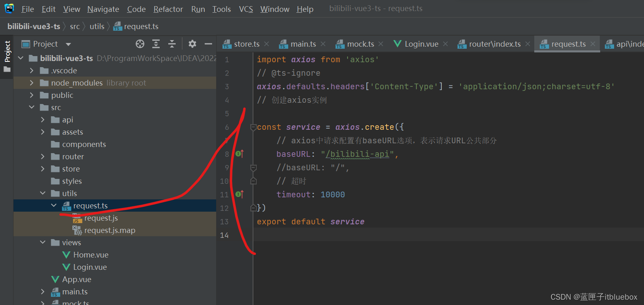This screenshot has height=305, width=644.
Task: Expand the node_modules folder
Action: (x=32, y=83)
